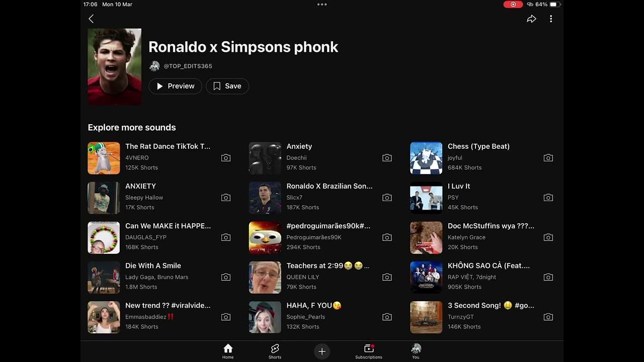This screenshot has height=362, width=644.
Task: Tap the camera icon for The Rat Dance TikTok
Action: pos(226,158)
